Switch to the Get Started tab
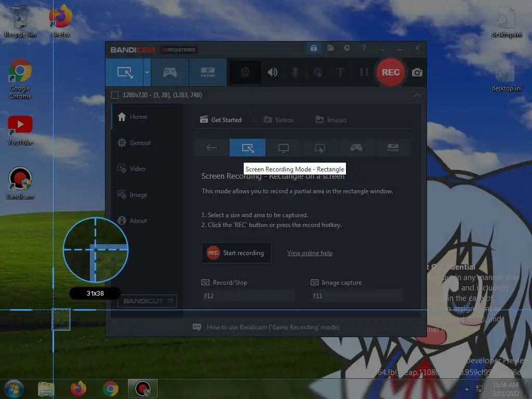The image size is (532, 399). [221, 120]
